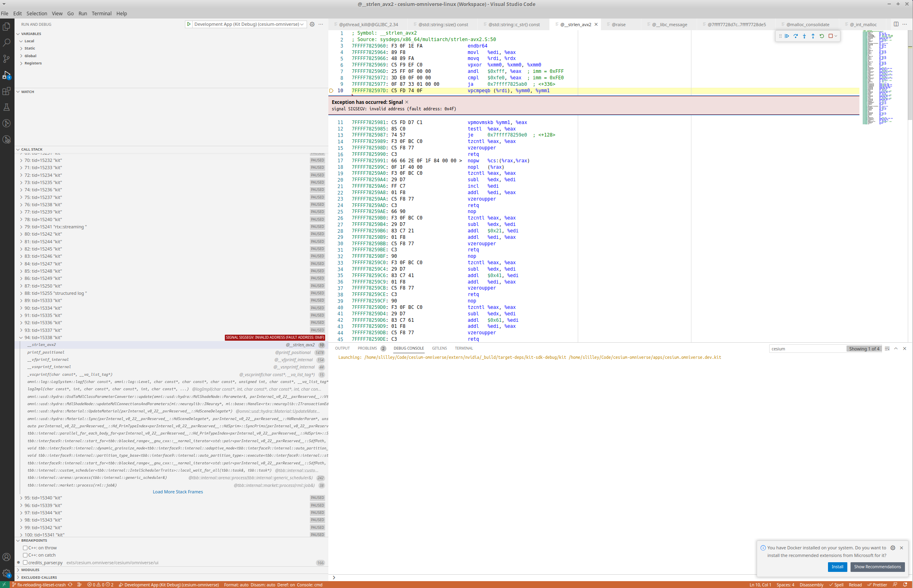This screenshot has height=588, width=913.
Task: Install the recommended Docker extensions
Action: (837, 567)
